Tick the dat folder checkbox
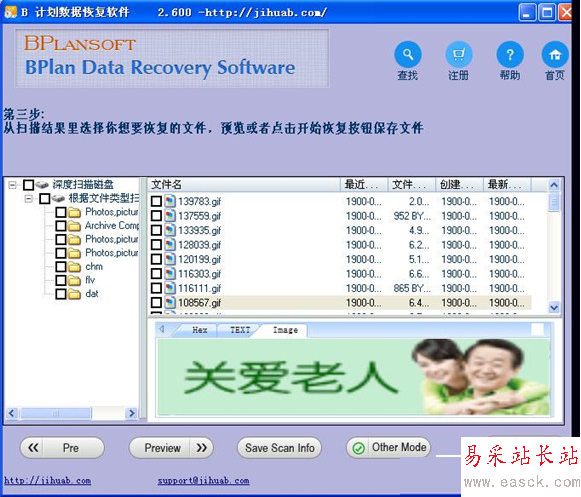Viewport: 581px width, 497px height. coord(61,294)
